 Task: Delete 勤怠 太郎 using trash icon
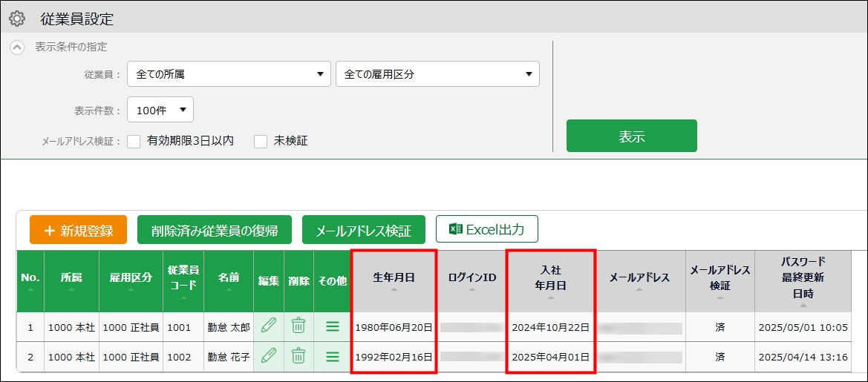299,326
